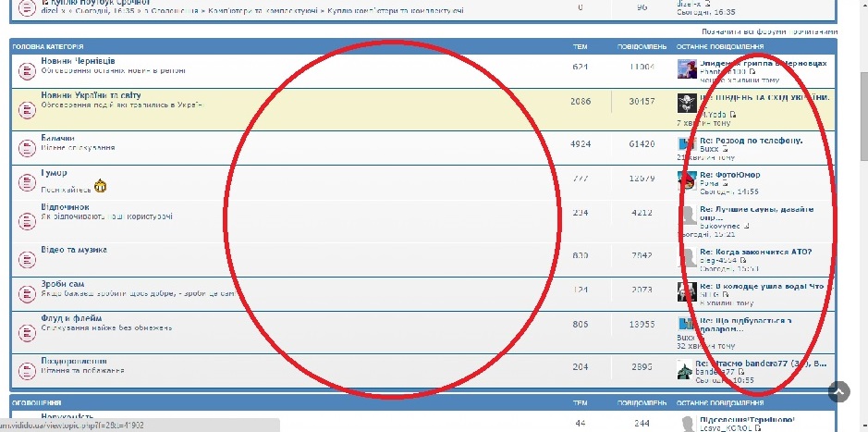Click the Флуд и флейм forum icon
The height and width of the screenshot is (432, 868).
coord(27,327)
